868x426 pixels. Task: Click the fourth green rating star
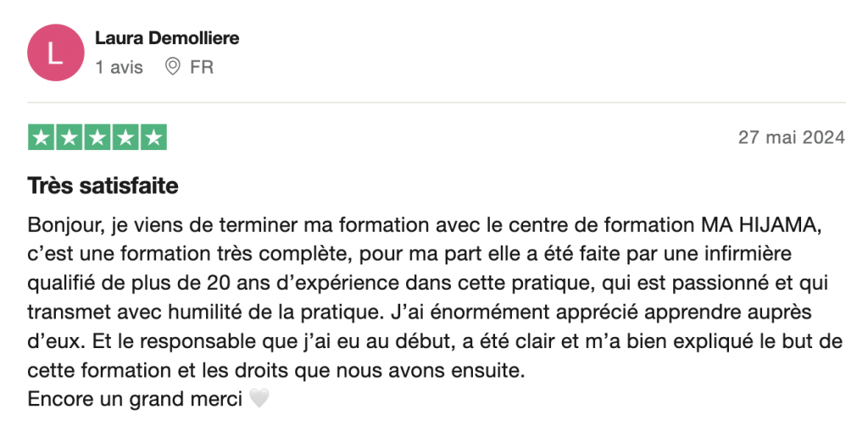point(125,137)
